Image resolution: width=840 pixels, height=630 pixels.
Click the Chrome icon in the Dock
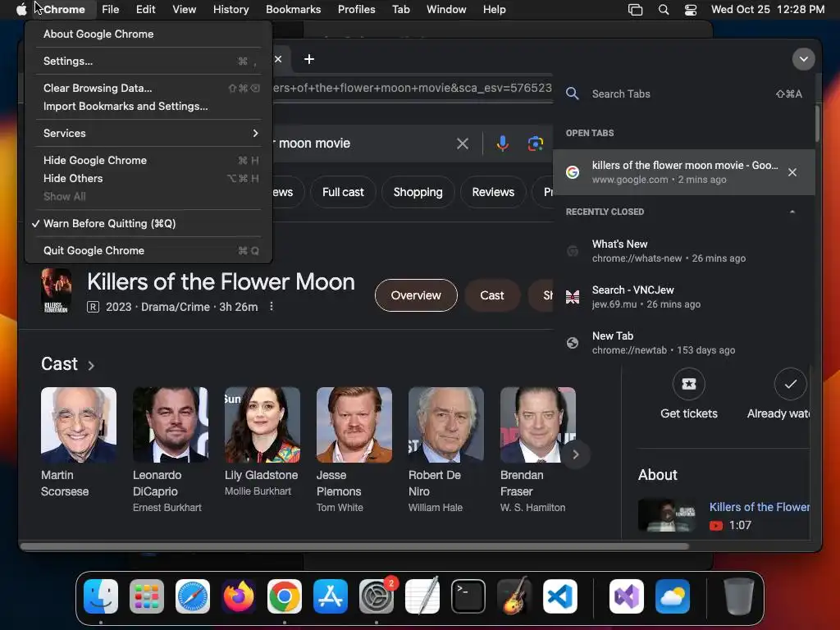click(285, 596)
